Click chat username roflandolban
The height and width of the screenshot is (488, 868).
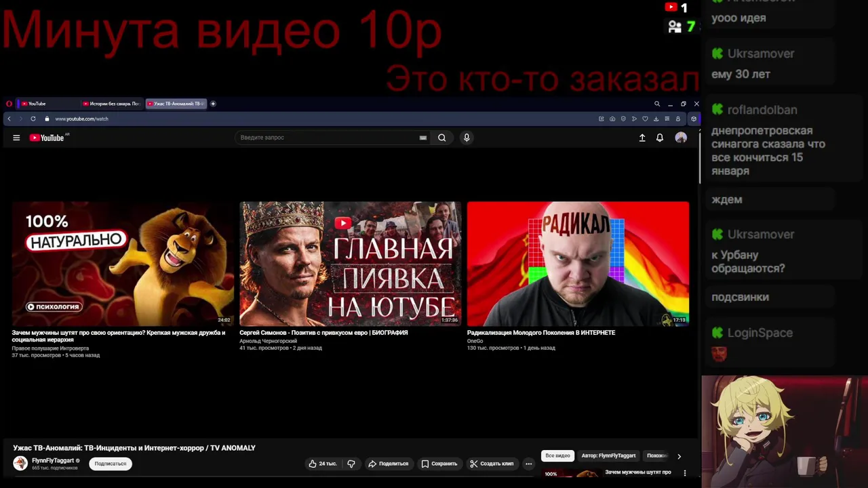[762, 110]
